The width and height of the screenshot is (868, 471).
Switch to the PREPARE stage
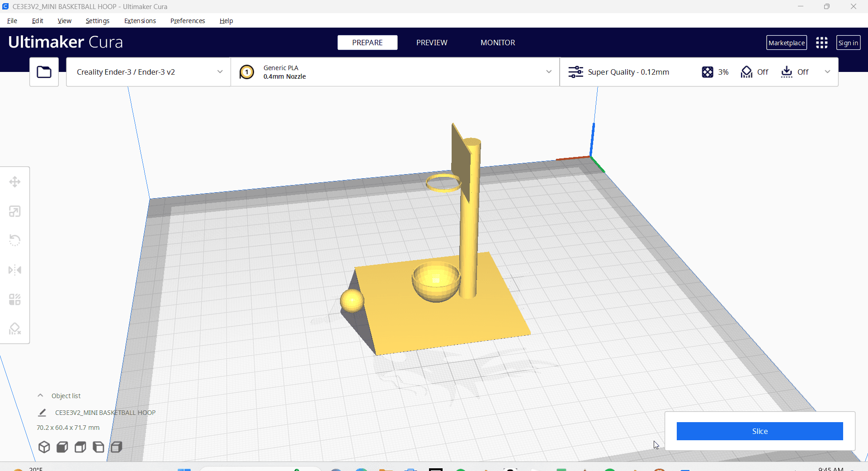coord(368,43)
